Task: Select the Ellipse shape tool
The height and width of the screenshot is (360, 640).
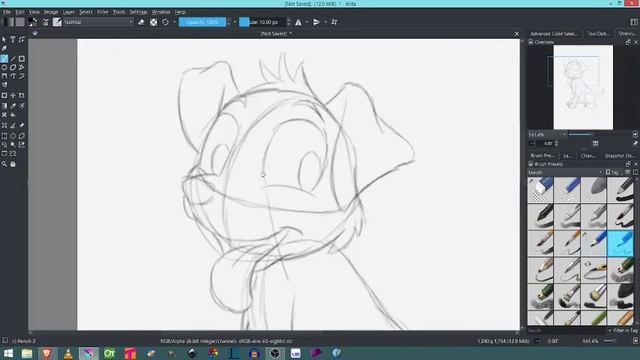Action: (x=4, y=67)
